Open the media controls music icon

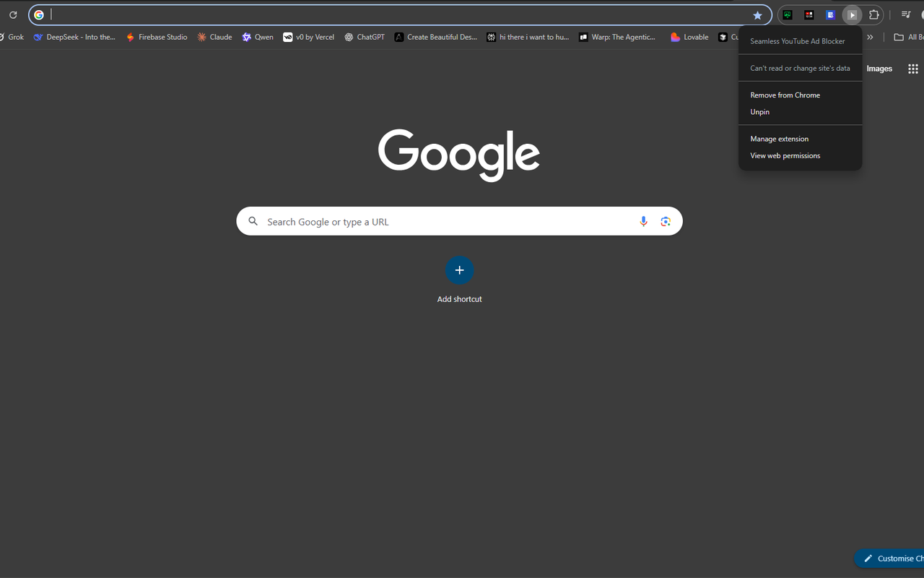[x=906, y=15]
